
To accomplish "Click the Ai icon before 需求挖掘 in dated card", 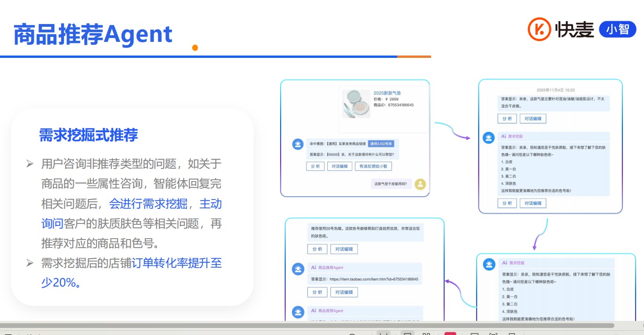I will [504, 136].
